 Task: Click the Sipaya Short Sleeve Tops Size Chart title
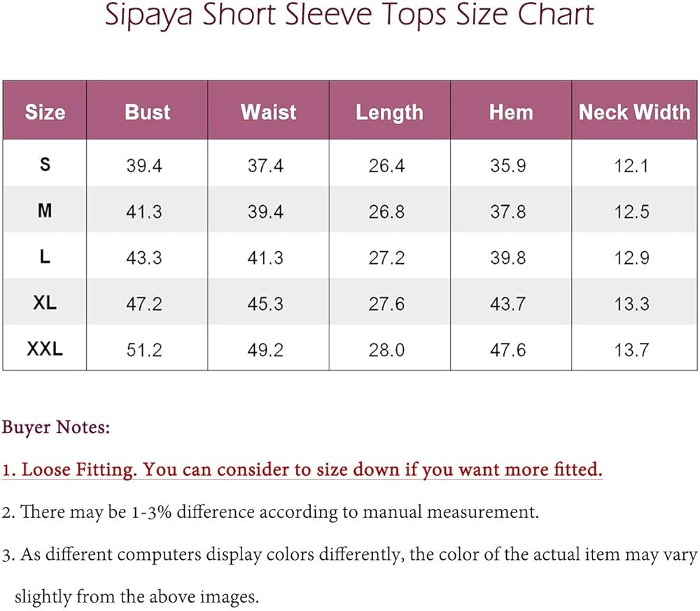pos(349,16)
